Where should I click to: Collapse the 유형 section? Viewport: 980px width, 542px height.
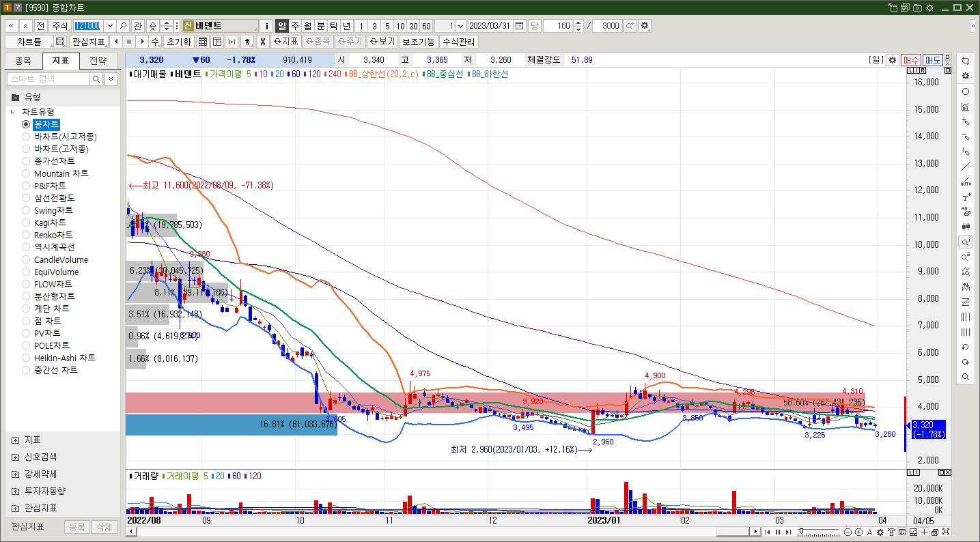coord(15,97)
